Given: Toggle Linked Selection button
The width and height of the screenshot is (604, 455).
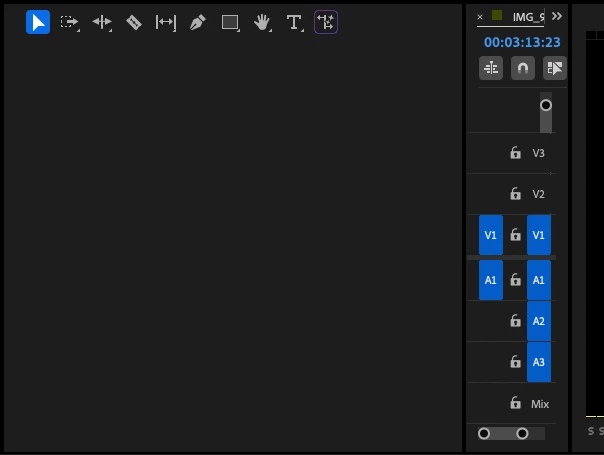Looking at the screenshot, I should [x=555, y=68].
